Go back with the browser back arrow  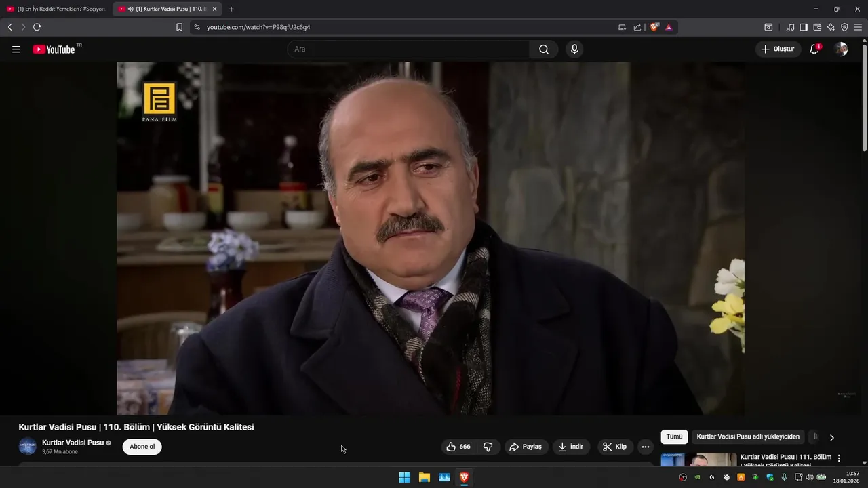pyautogui.click(x=9, y=27)
